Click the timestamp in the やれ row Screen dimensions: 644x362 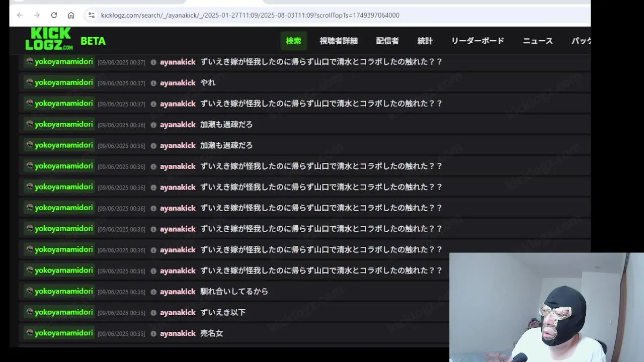click(121, 83)
